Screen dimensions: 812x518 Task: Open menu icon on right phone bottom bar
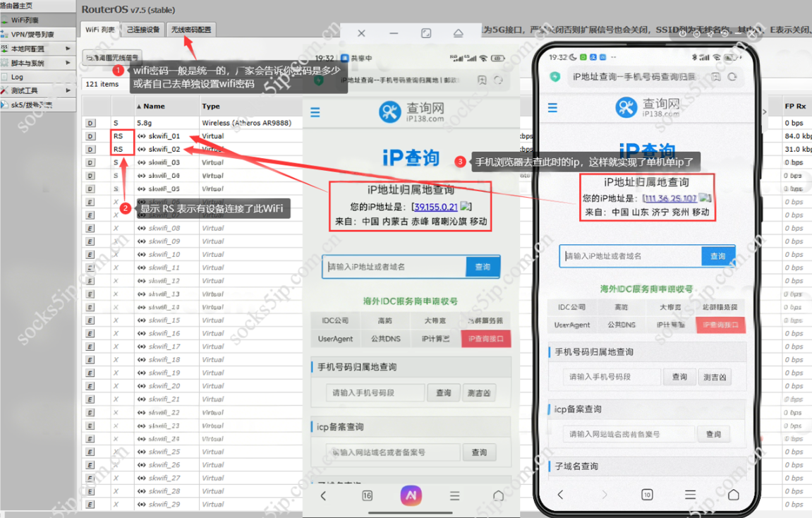(690, 495)
